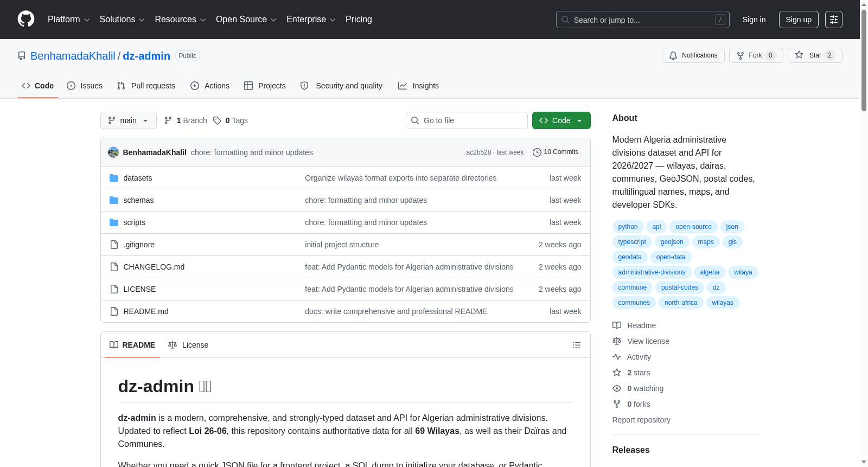The width and height of the screenshot is (868, 467).
Task: Click the schemas folder icon
Action: [114, 200]
